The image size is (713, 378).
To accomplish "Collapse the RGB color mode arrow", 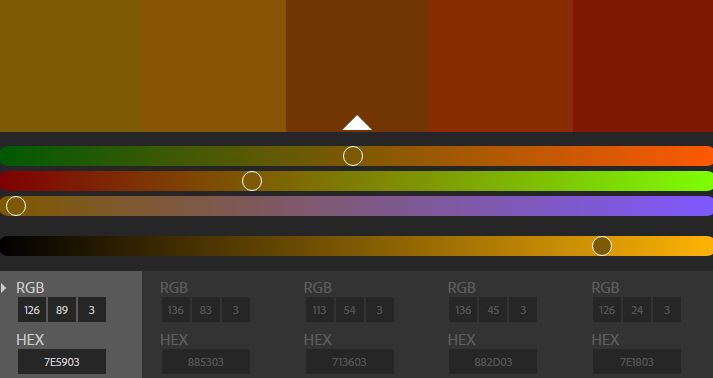I will 4,287.
